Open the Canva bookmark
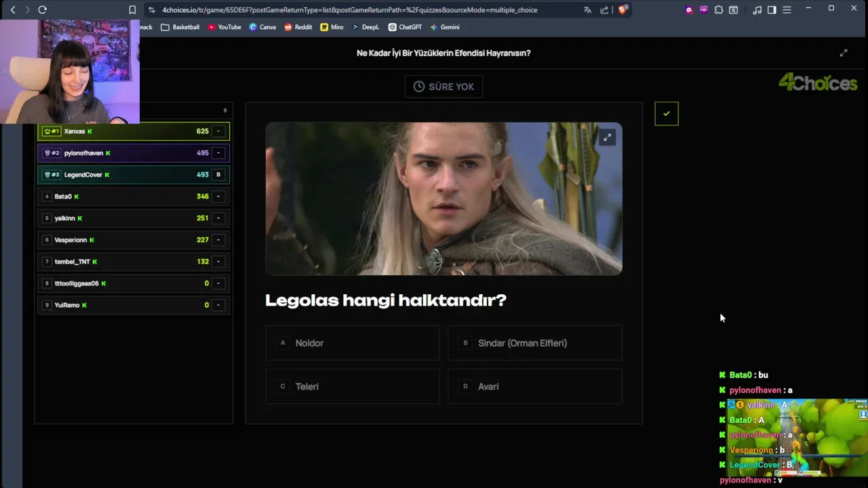This screenshot has width=868, height=488. [262, 27]
